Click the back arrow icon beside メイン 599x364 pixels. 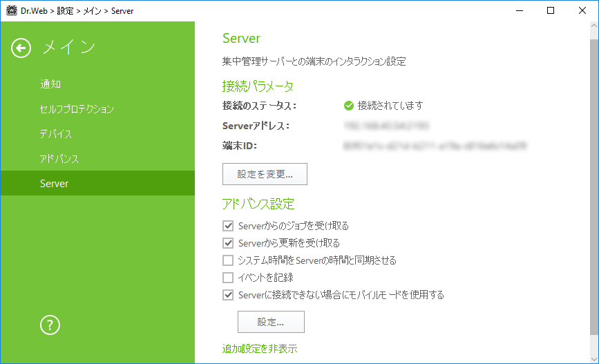[21, 48]
